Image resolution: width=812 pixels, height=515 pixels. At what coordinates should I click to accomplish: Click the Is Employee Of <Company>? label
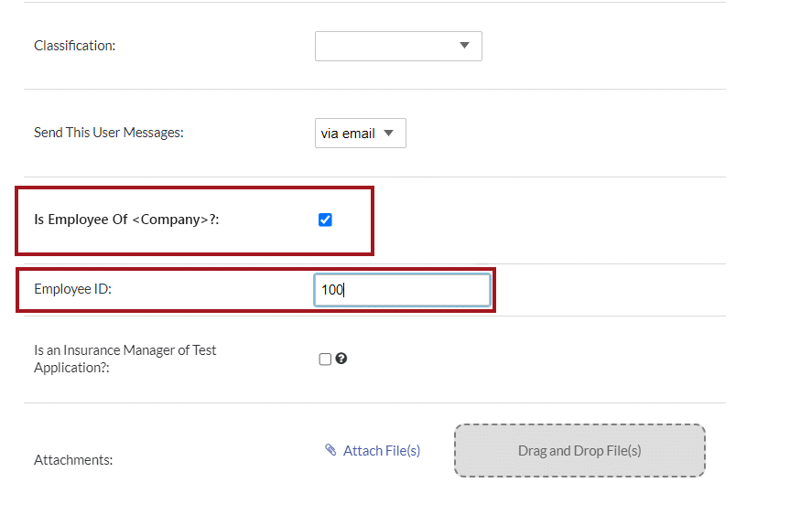(126, 220)
